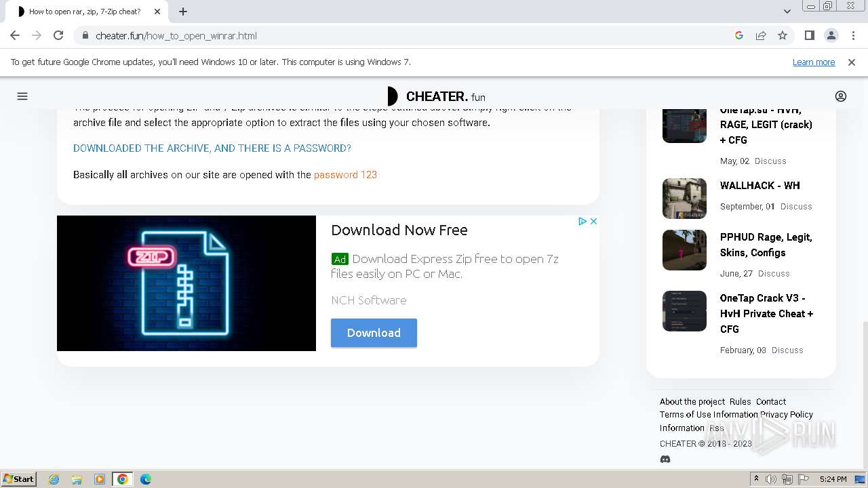The height and width of the screenshot is (488, 868).
Task: Open the 'Download Now Free' ad headline
Action: pos(399,230)
